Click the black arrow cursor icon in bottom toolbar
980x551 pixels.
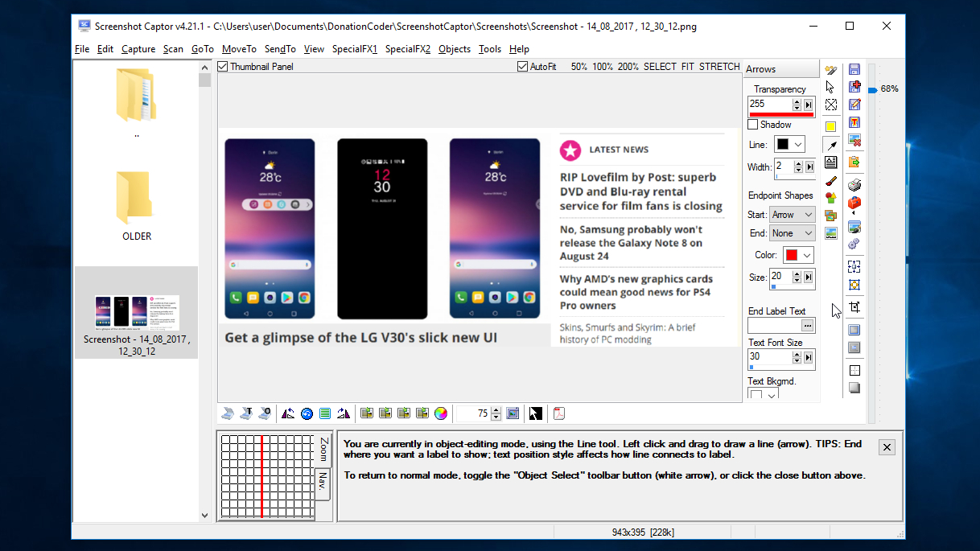coord(535,413)
